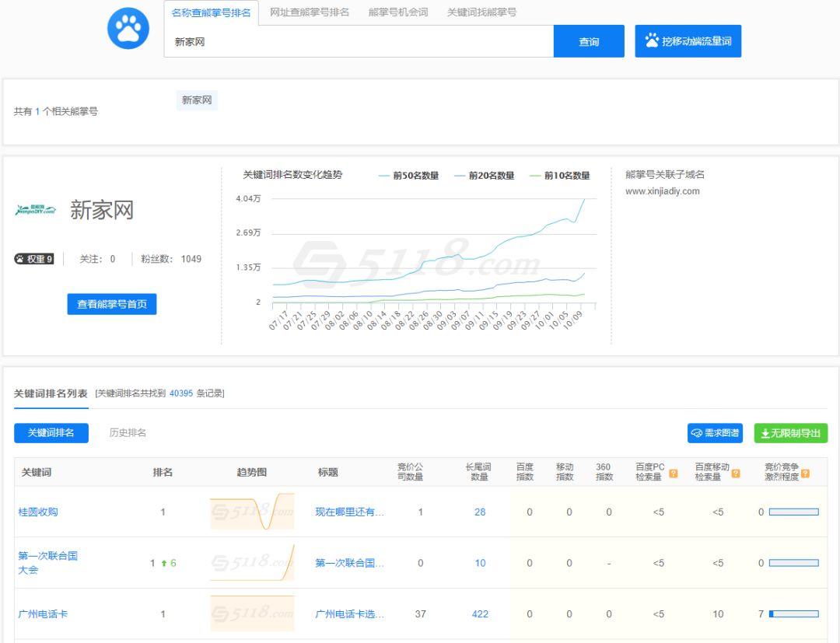The width and height of the screenshot is (840, 643).
Task: Switch to 历史排名 sub-tab
Action: point(128,432)
